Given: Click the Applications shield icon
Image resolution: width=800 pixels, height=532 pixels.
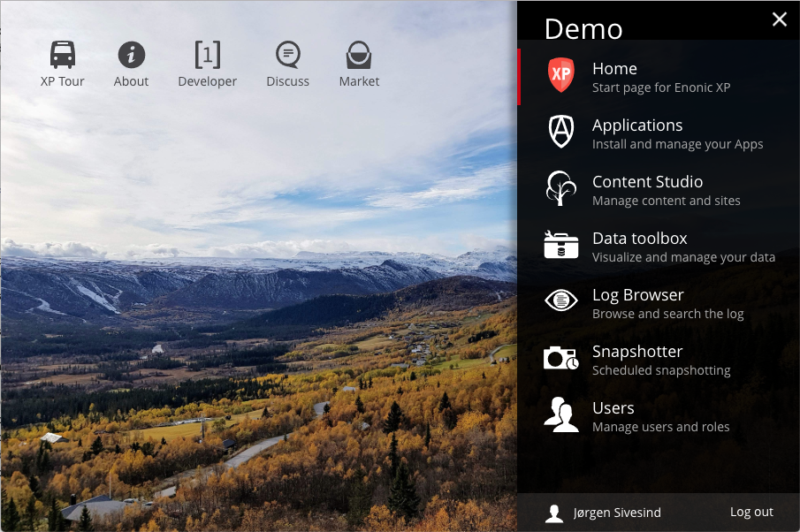Looking at the screenshot, I should coord(560,132).
